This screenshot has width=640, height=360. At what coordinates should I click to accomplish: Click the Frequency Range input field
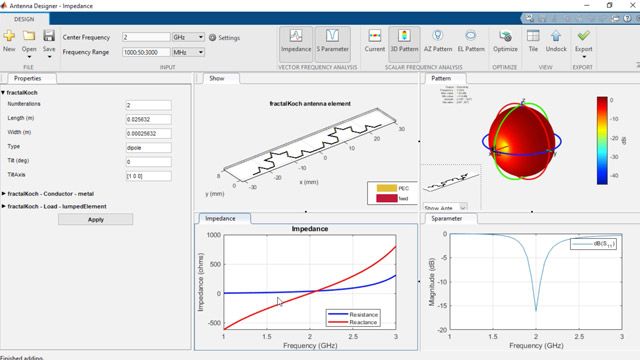click(146, 52)
